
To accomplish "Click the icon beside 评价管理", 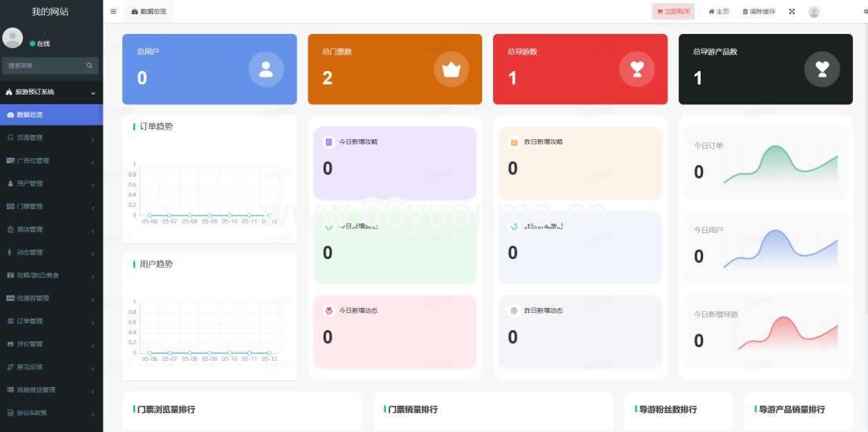I will 10,344.
